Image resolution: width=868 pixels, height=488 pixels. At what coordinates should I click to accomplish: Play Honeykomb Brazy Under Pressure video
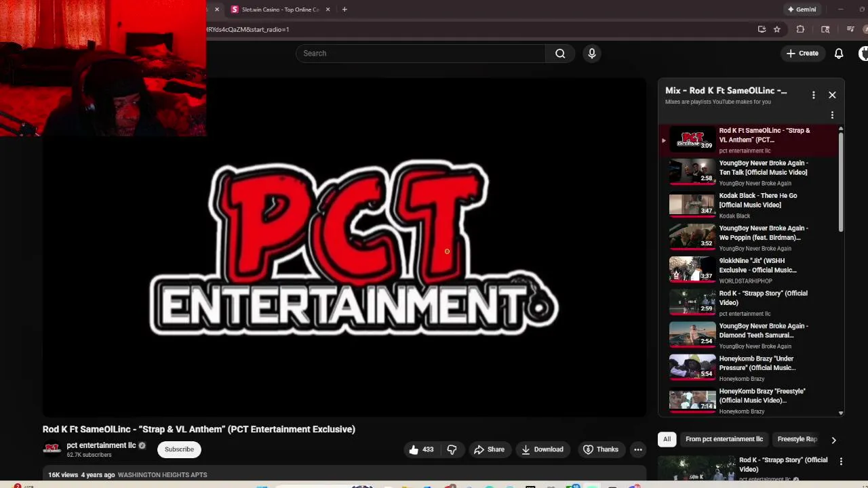tap(749, 368)
